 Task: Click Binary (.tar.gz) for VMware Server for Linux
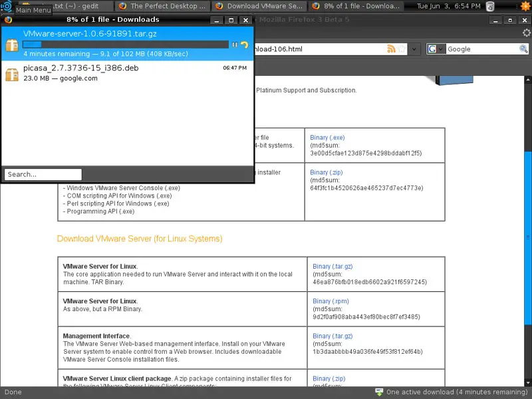point(332,267)
